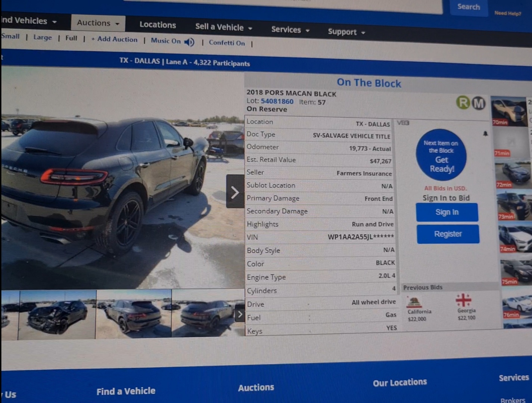Click the Auctions footer heading
Image resolution: width=532 pixels, height=403 pixels.
256,388
